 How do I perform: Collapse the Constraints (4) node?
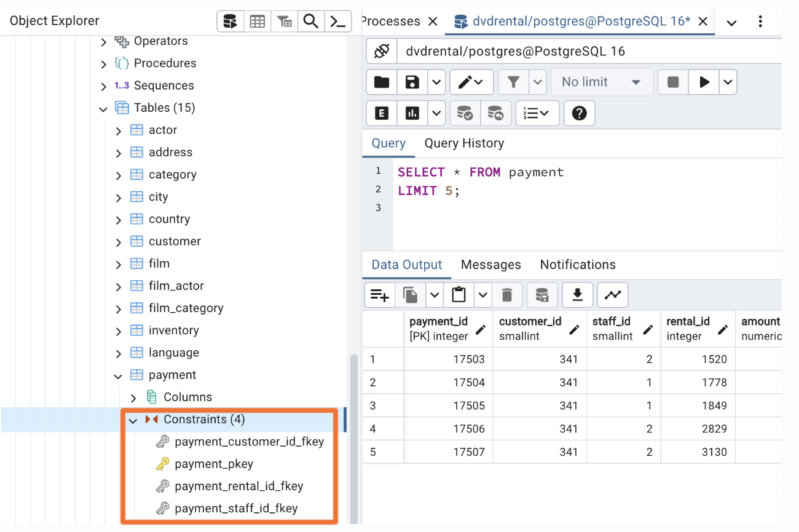(x=133, y=420)
